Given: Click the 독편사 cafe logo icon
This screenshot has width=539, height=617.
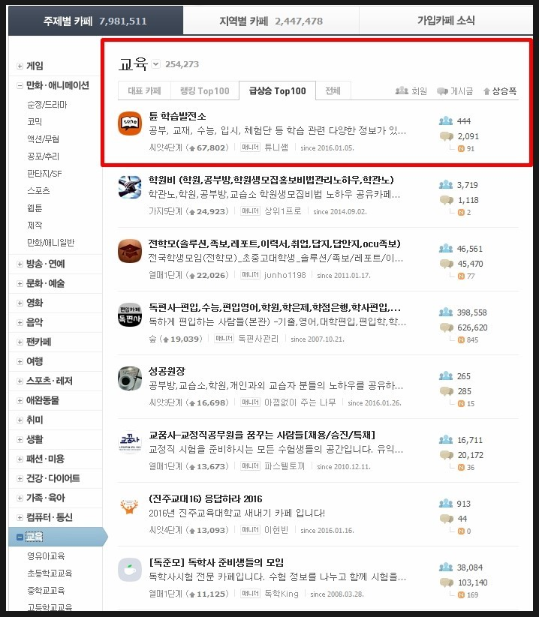Looking at the screenshot, I should (x=130, y=315).
